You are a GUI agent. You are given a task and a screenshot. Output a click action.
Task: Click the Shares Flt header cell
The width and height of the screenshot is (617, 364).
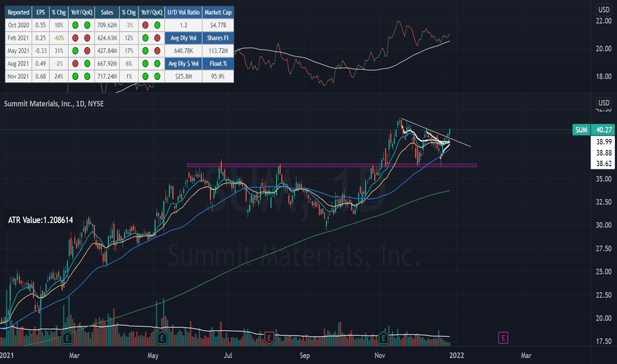pos(218,38)
